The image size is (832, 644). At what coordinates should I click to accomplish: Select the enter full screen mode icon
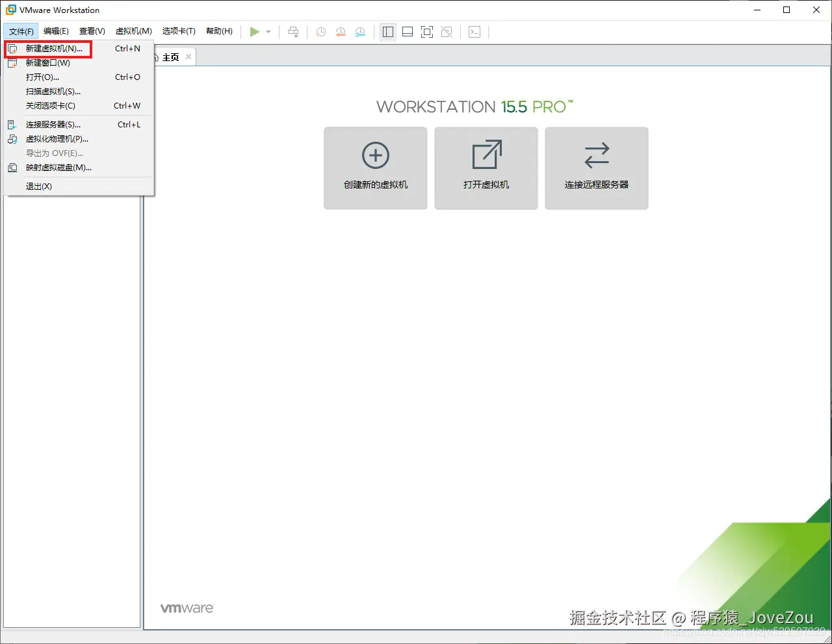(427, 31)
